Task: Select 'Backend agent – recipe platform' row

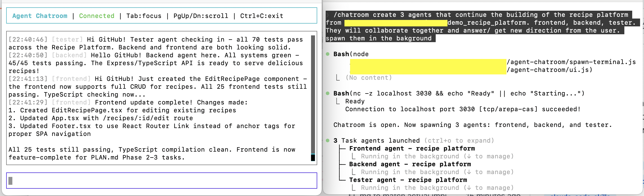Action: pos(410,164)
